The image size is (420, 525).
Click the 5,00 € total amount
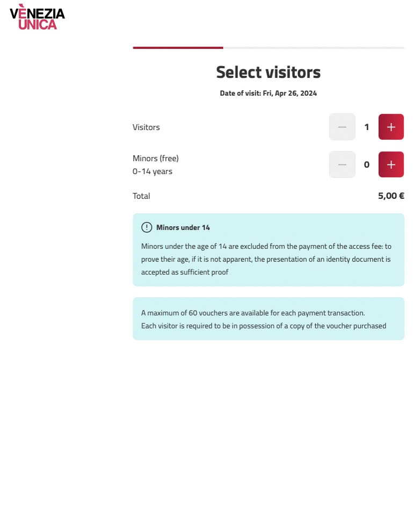391,196
